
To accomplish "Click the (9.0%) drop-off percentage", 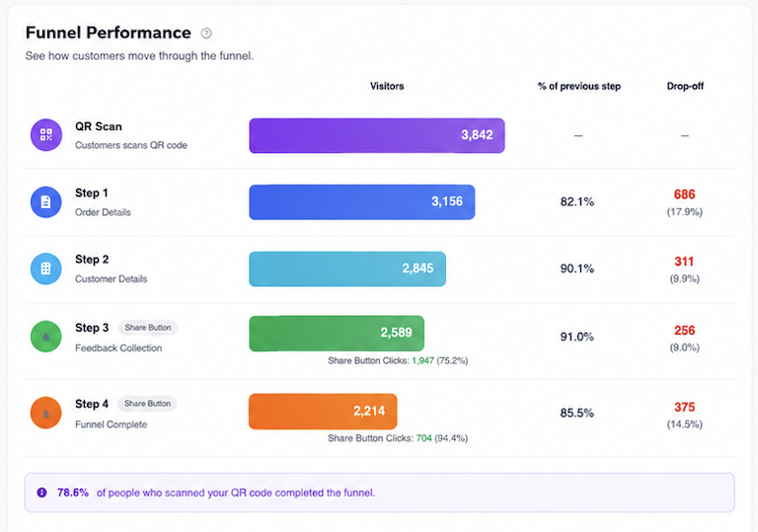I will coord(685,347).
